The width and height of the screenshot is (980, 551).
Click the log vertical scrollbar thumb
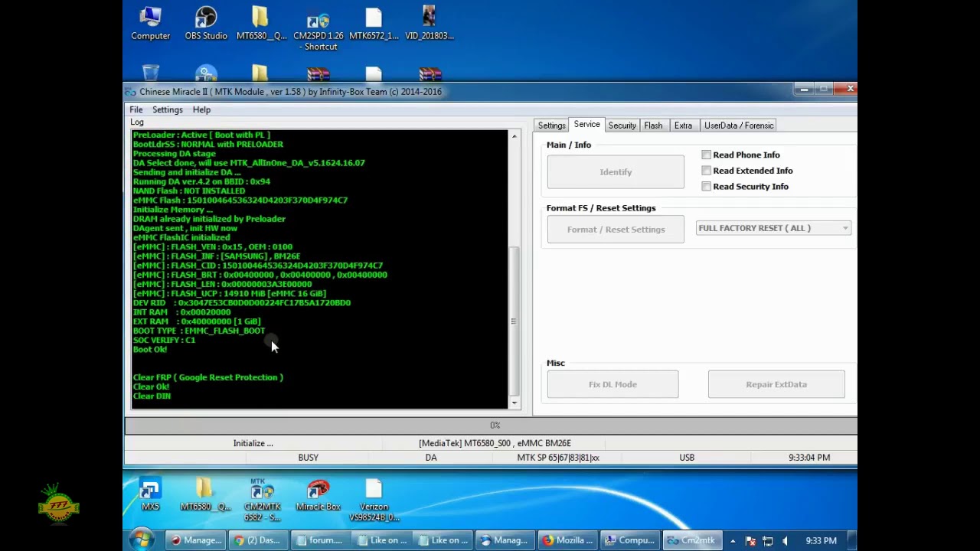point(514,321)
